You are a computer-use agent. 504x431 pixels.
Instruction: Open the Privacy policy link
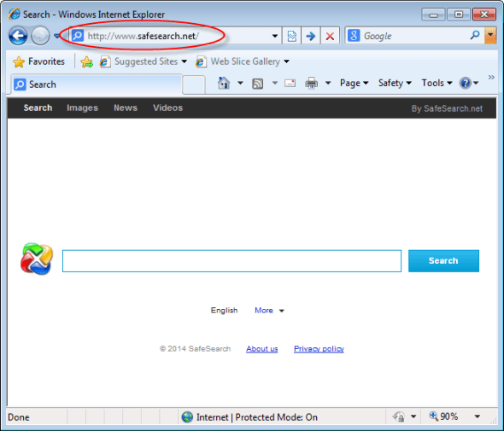pyautogui.click(x=319, y=349)
